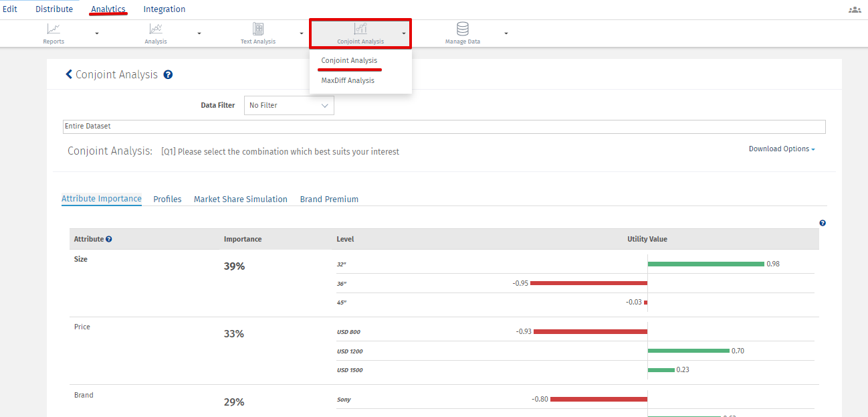Viewport: 868px width, 417px height.
Task: Click the Conjoint Analysis toolbar icon
Action: 360,29
